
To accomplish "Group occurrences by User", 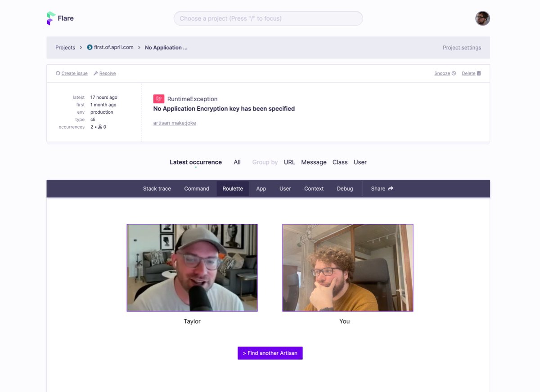I will coord(360,162).
